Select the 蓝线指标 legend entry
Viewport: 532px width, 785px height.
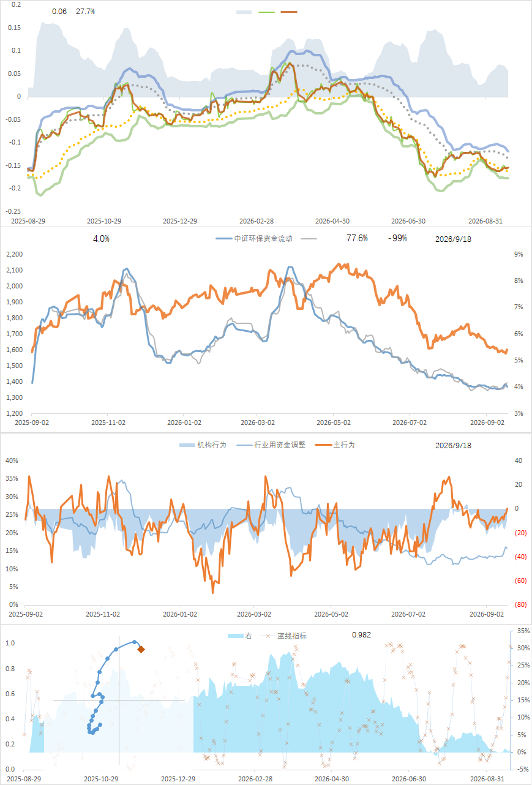click(284, 636)
